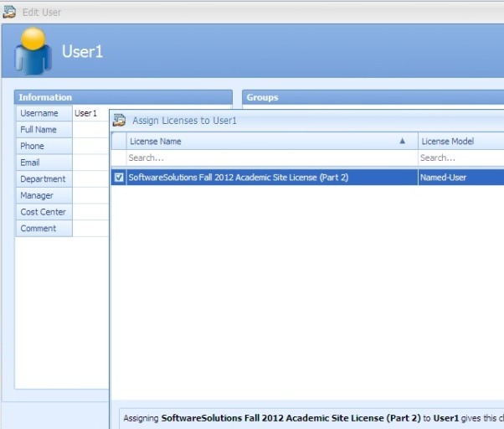Click the Groups panel header
Screen dimensions: 504x429
click(x=373, y=97)
